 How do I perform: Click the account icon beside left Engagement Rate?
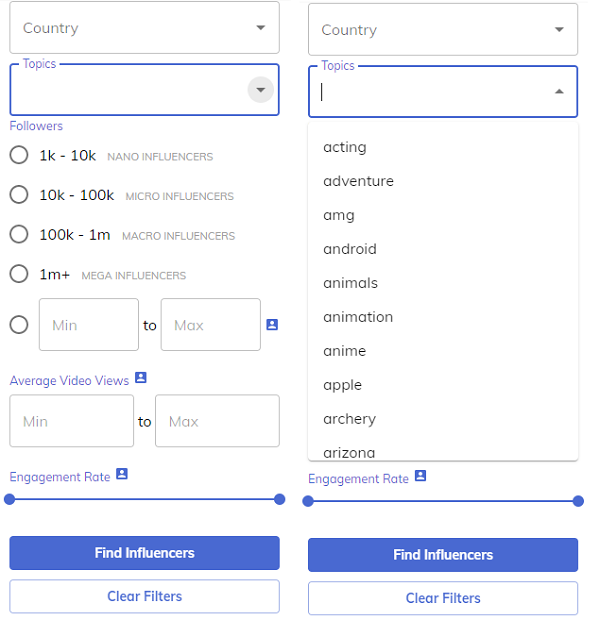(x=122, y=474)
